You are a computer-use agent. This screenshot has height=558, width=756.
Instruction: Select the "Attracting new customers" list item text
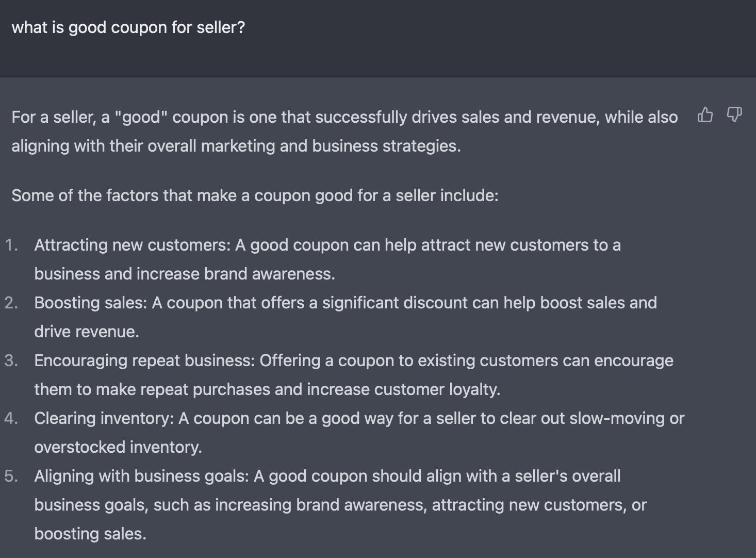coord(327,259)
